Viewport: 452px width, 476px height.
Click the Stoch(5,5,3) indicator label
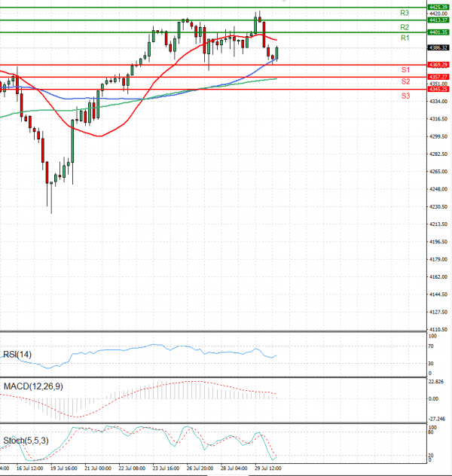tap(26, 441)
